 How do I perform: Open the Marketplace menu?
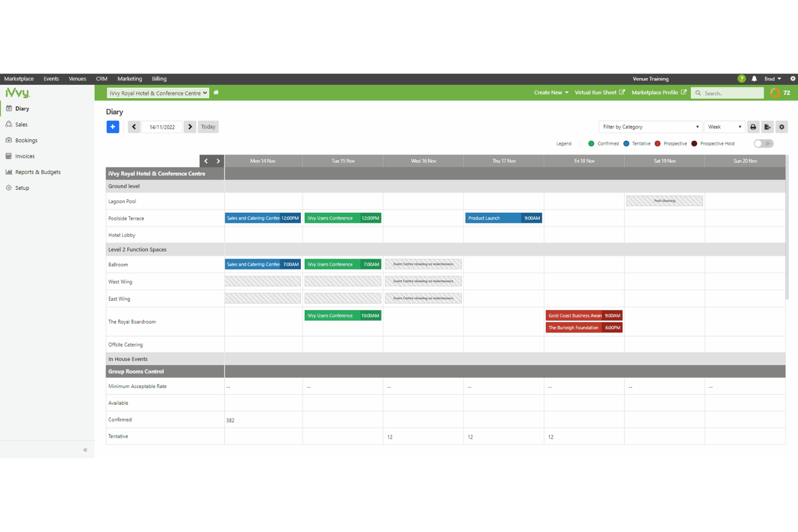click(x=19, y=79)
